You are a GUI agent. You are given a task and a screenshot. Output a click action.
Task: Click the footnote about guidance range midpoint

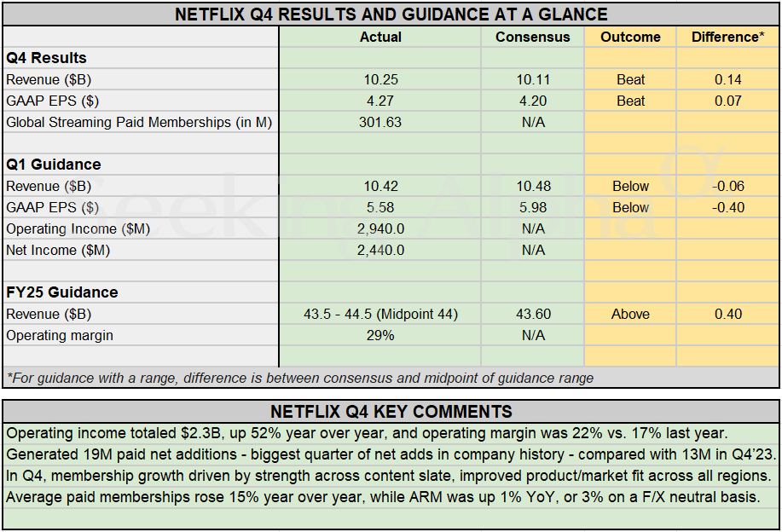(x=299, y=378)
